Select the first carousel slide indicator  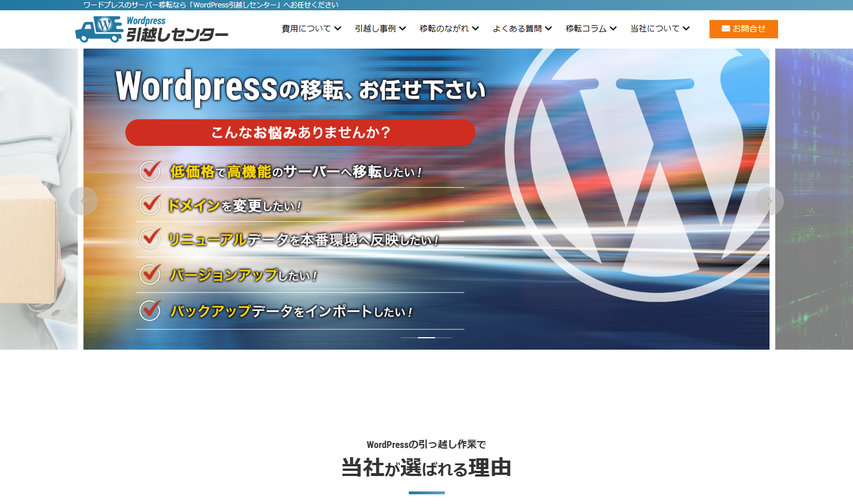click(409, 338)
